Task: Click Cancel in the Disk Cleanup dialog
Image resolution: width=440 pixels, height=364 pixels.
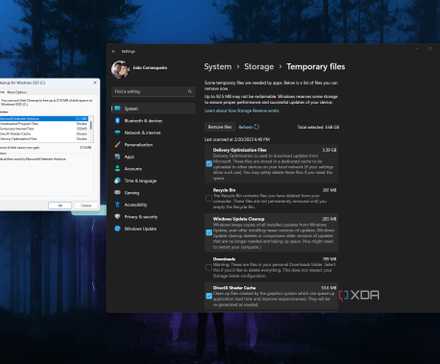Action: [x=86, y=205]
